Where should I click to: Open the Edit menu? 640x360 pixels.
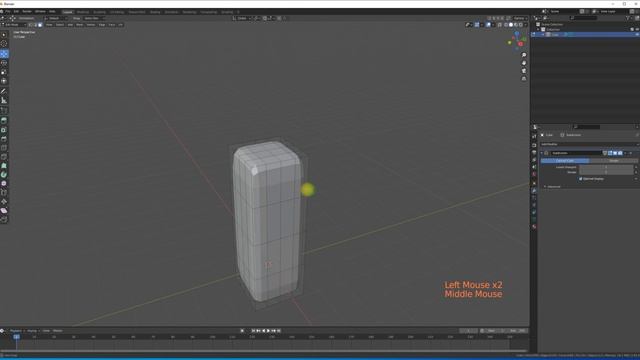[x=16, y=11]
